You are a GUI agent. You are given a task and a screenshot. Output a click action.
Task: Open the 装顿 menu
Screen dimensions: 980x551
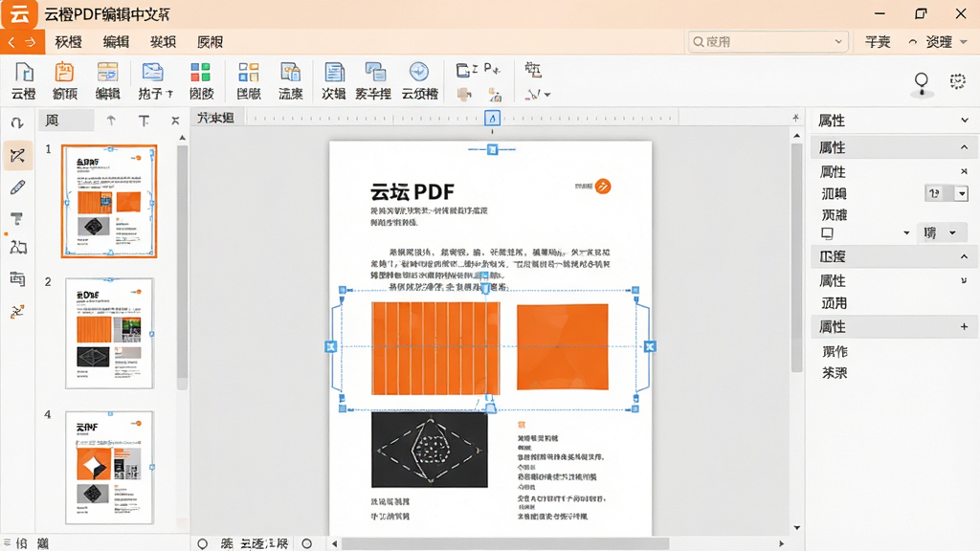click(x=163, y=42)
